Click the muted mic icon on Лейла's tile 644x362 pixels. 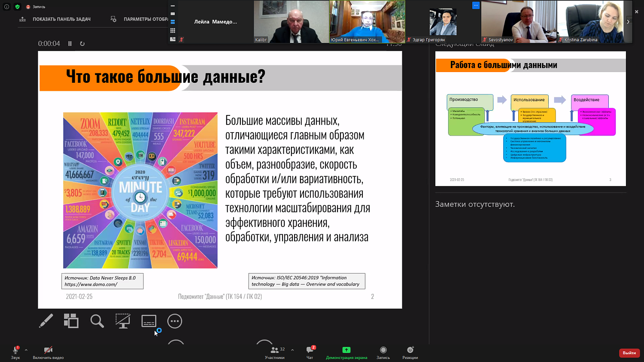182,39
